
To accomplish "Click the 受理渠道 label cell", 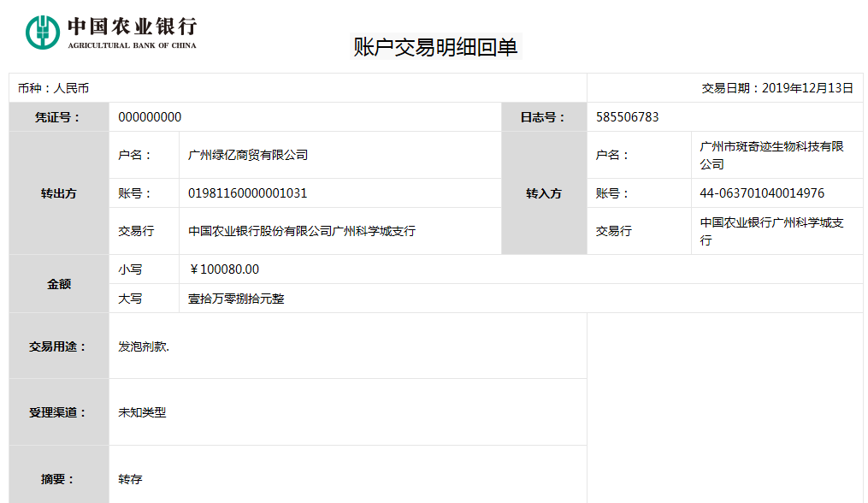I will (59, 412).
